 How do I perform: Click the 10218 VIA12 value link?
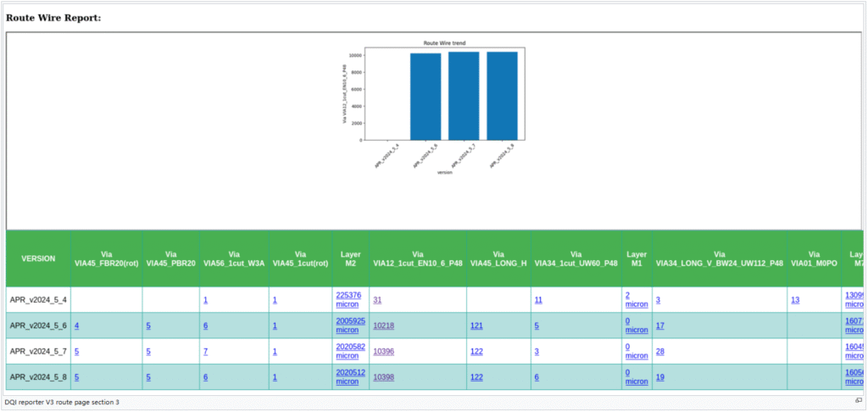click(x=384, y=326)
